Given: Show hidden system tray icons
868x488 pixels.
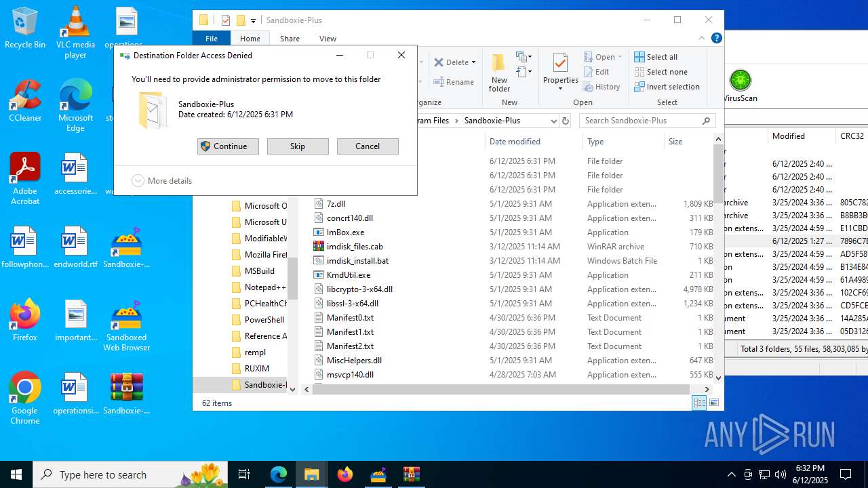Looking at the screenshot, I should pyautogui.click(x=731, y=474).
